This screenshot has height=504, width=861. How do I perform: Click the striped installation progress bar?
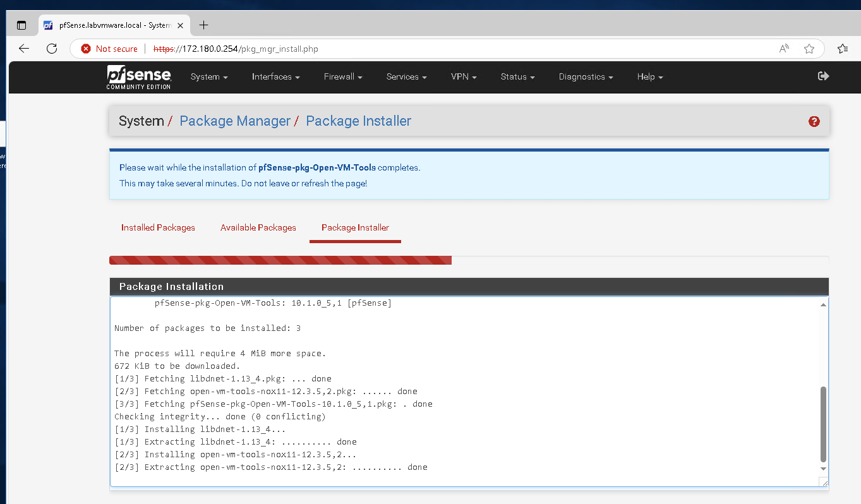[x=280, y=260]
